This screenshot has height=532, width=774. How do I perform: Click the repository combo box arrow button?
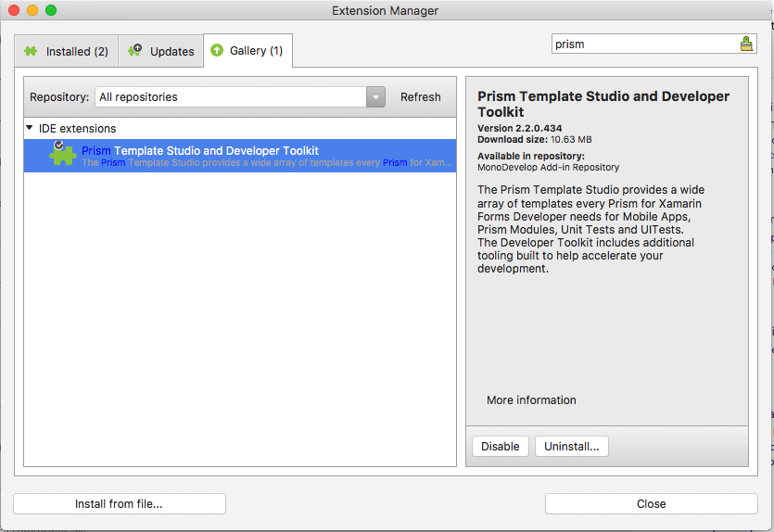coord(375,97)
